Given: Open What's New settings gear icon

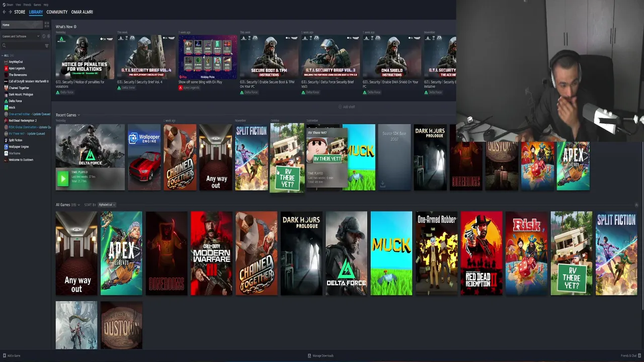Looking at the screenshot, I should point(75,27).
